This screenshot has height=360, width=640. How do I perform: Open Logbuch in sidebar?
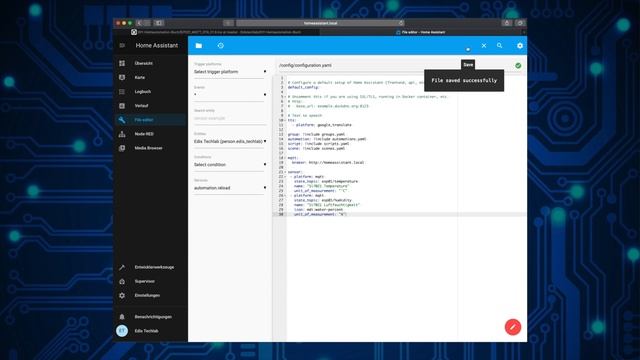(150, 92)
